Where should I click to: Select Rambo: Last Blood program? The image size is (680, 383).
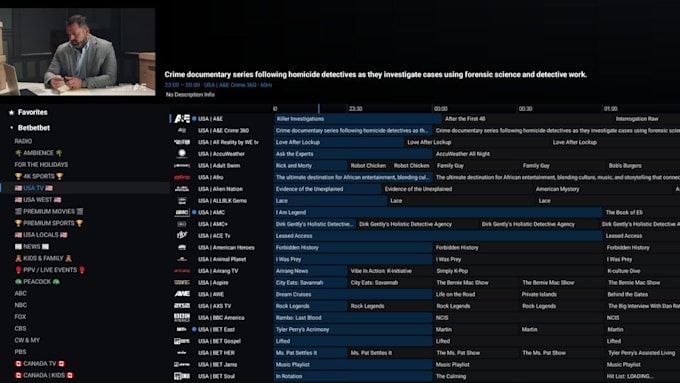click(x=353, y=318)
